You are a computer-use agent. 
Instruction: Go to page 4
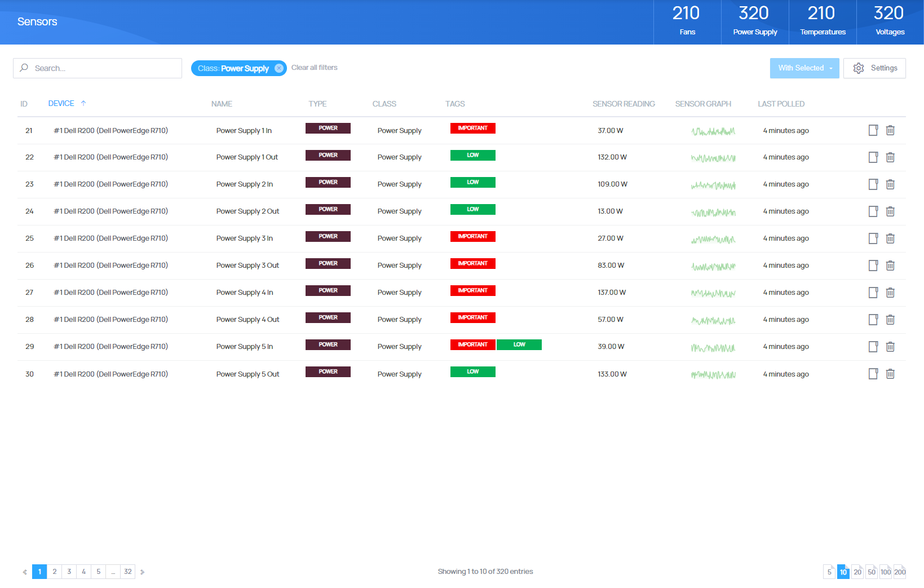coord(84,572)
